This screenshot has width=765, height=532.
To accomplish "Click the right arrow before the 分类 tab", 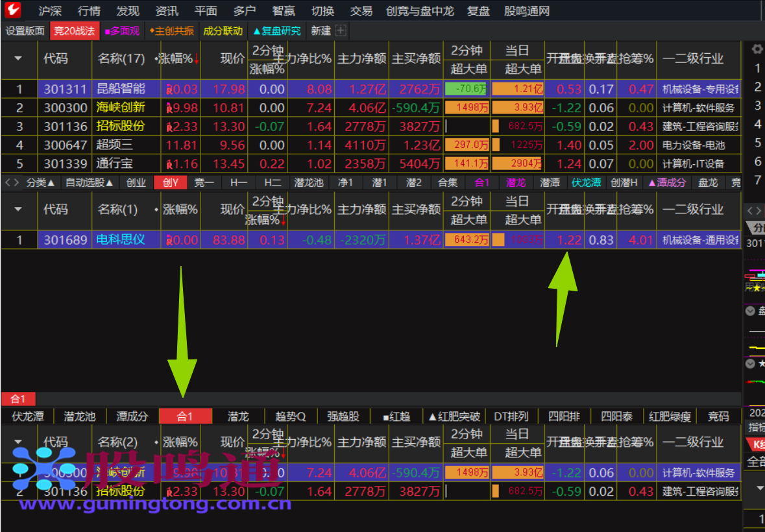I will tap(16, 182).
